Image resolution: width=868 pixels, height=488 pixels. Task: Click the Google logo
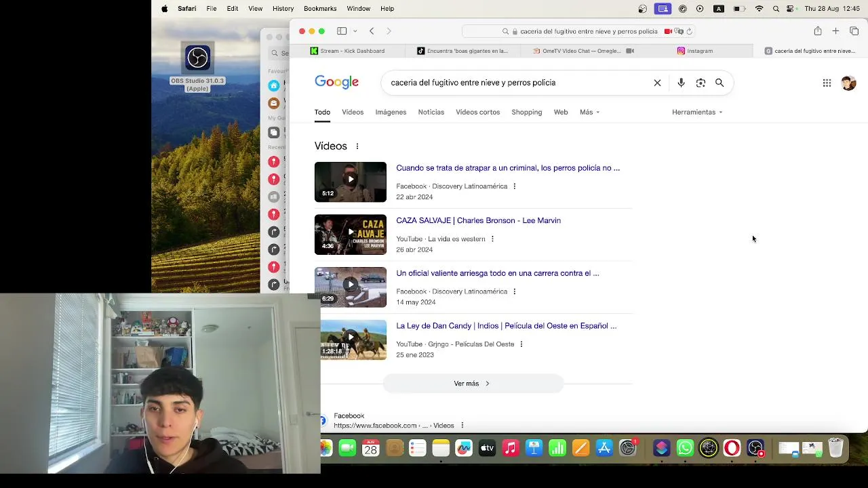[337, 83]
